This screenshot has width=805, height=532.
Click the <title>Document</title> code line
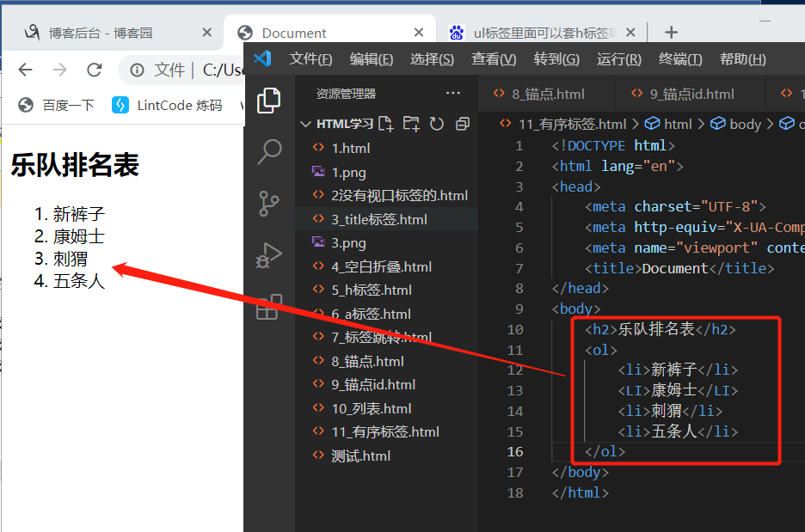[x=679, y=268]
